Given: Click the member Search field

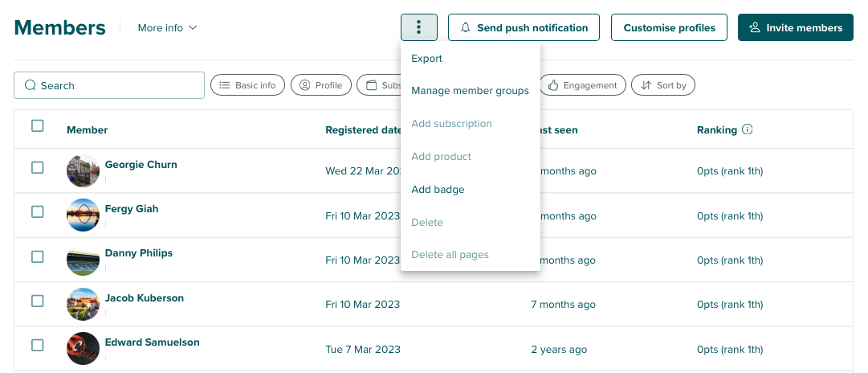Looking at the screenshot, I should 109,85.
